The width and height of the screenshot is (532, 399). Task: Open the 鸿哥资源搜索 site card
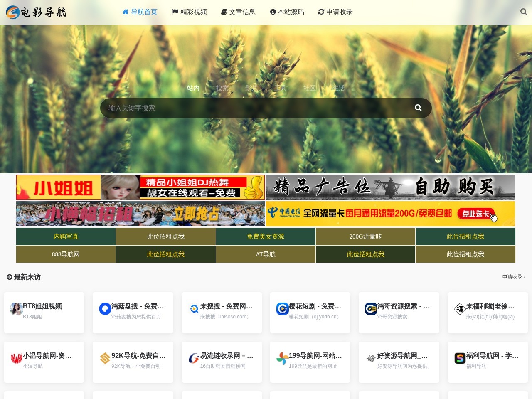coord(399,313)
